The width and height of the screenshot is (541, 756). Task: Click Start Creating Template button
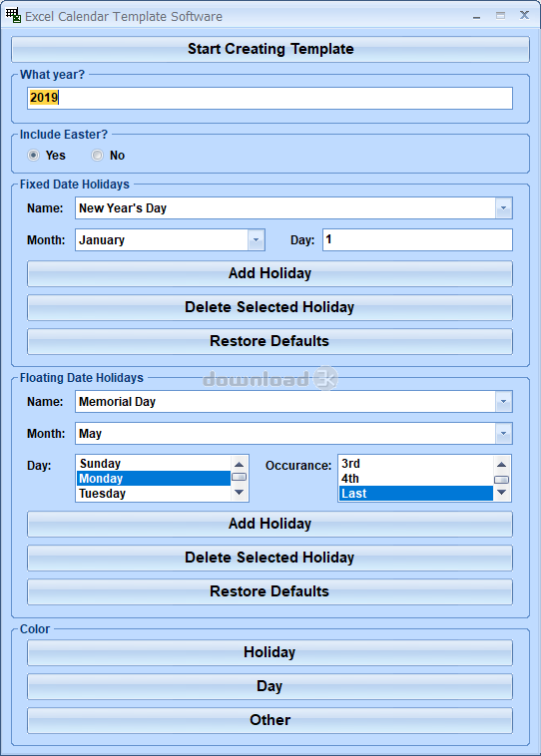point(270,49)
